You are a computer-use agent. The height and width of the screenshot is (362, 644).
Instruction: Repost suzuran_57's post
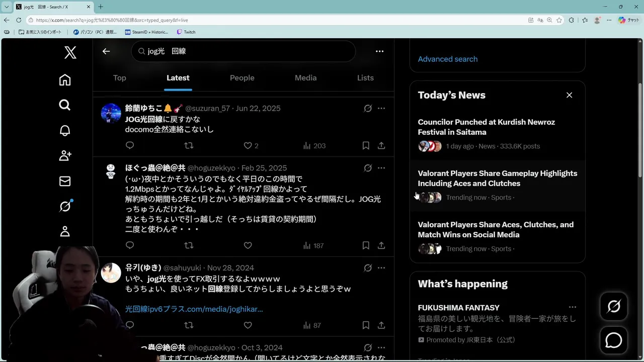[189, 145]
